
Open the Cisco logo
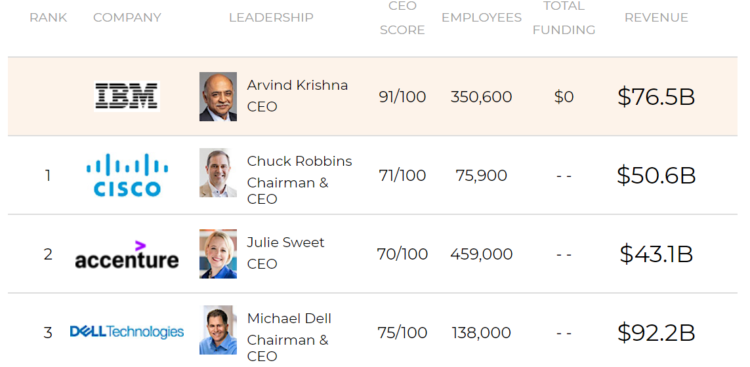pyautogui.click(x=127, y=175)
